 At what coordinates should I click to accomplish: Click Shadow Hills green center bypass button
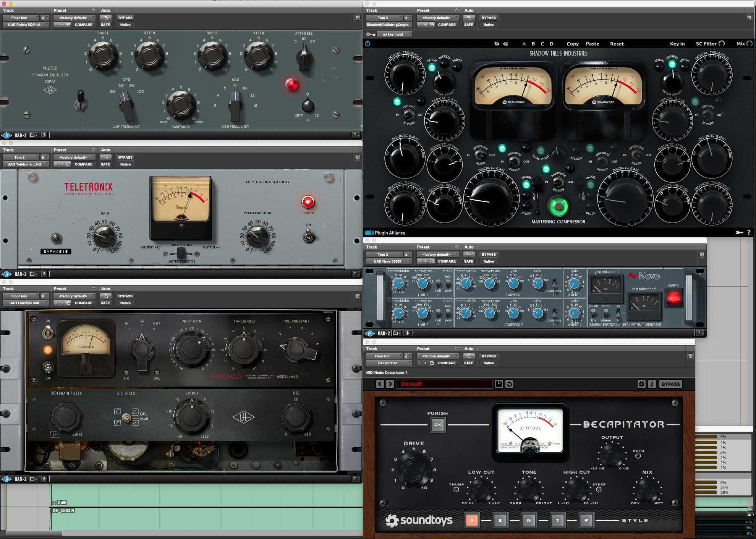[x=558, y=206]
